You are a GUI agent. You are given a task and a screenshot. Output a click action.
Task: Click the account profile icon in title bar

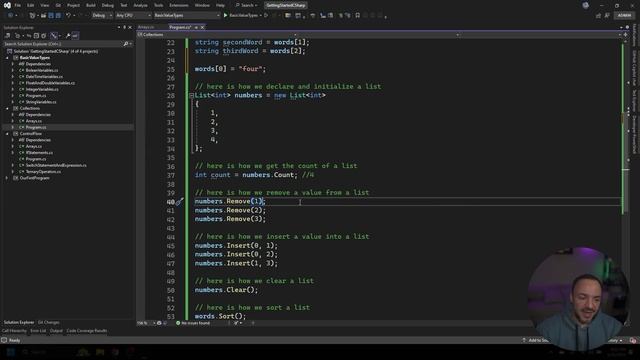tap(586, 5)
